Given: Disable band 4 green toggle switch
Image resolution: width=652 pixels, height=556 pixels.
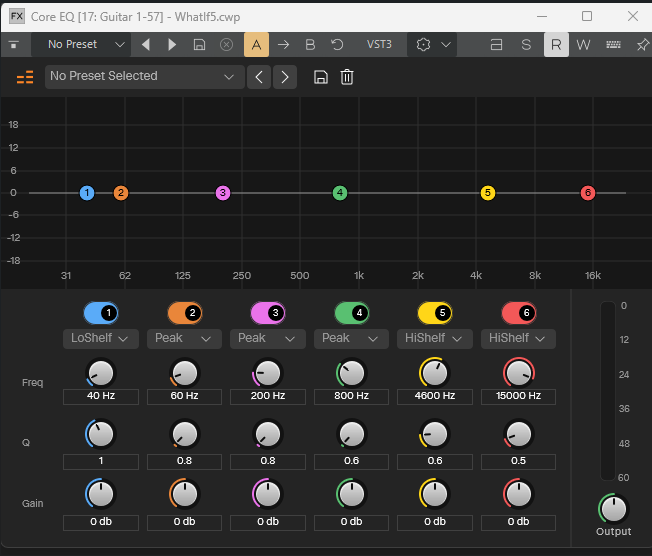Looking at the screenshot, I should pyautogui.click(x=352, y=312).
